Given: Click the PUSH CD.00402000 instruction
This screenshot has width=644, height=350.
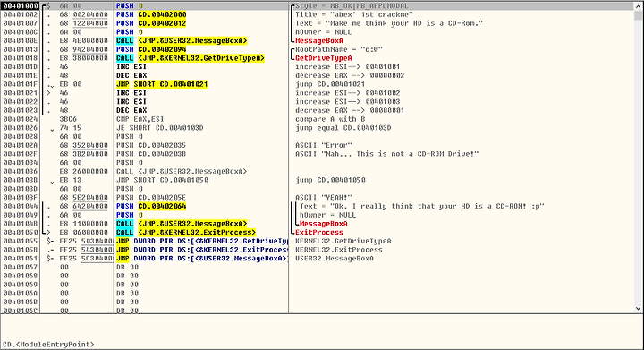Looking at the screenshot, I should point(151,14).
